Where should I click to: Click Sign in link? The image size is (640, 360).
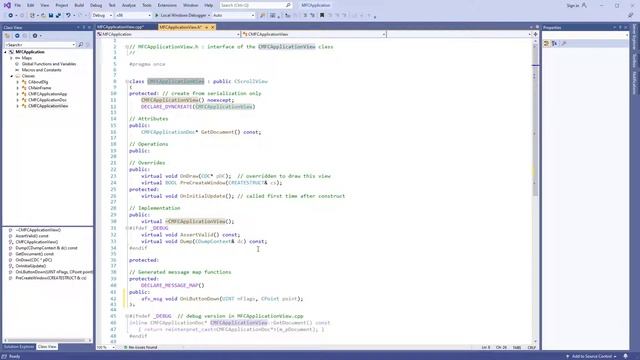(573, 5)
